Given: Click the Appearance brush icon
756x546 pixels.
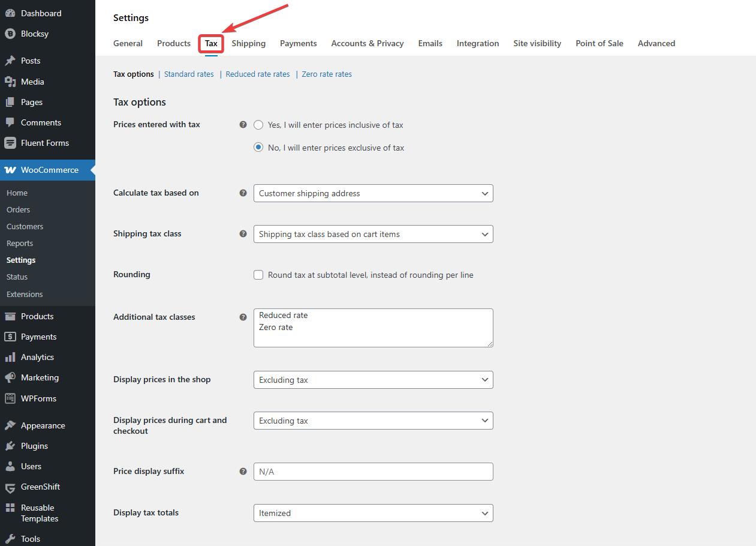Looking at the screenshot, I should [10, 425].
